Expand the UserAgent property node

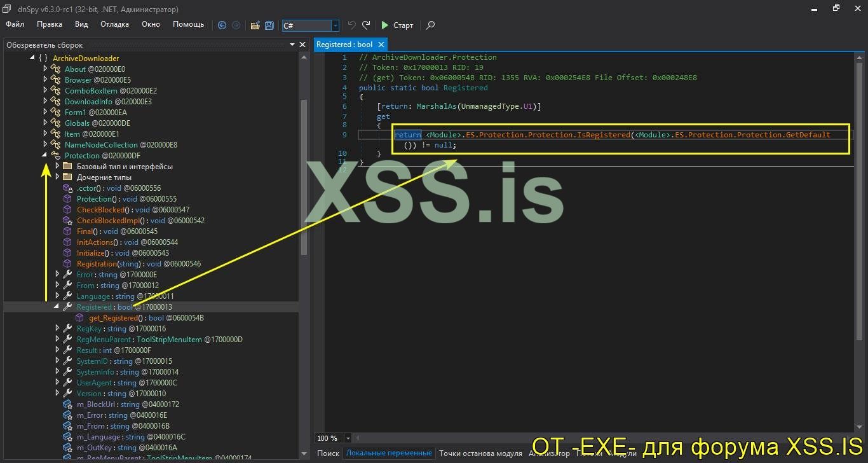57,383
